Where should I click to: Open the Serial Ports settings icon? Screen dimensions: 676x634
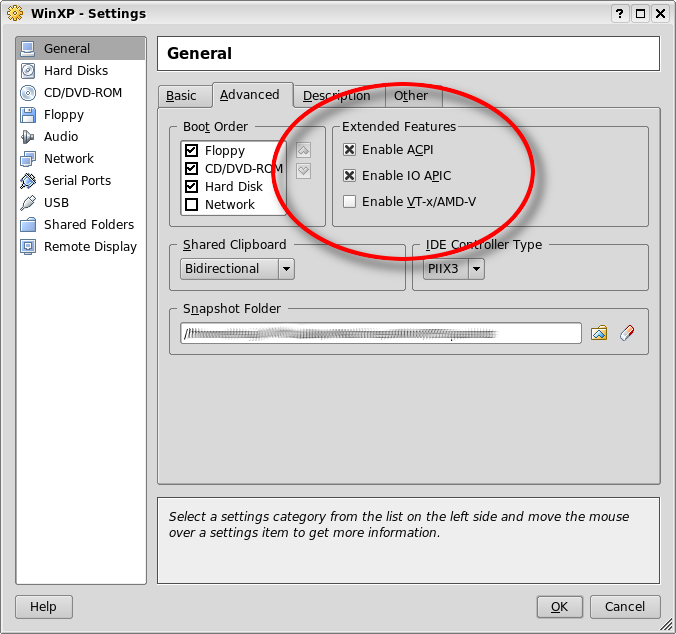[28, 181]
